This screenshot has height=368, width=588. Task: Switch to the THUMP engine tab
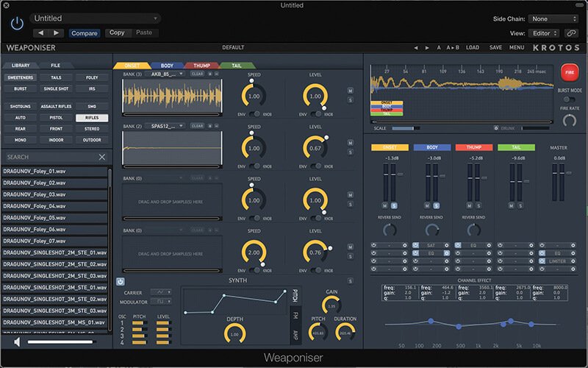coord(201,66)
